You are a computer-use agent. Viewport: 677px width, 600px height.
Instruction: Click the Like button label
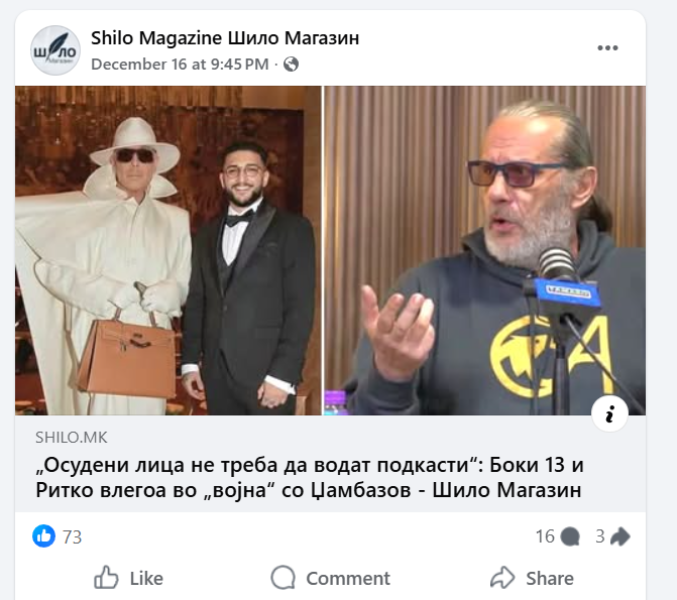[146, 578]
